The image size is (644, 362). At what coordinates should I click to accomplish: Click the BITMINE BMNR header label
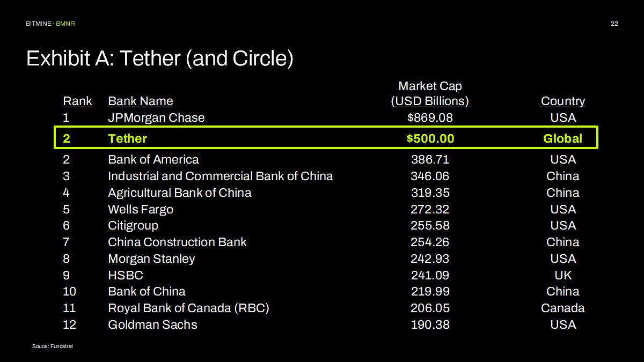[x=54, y=24]
